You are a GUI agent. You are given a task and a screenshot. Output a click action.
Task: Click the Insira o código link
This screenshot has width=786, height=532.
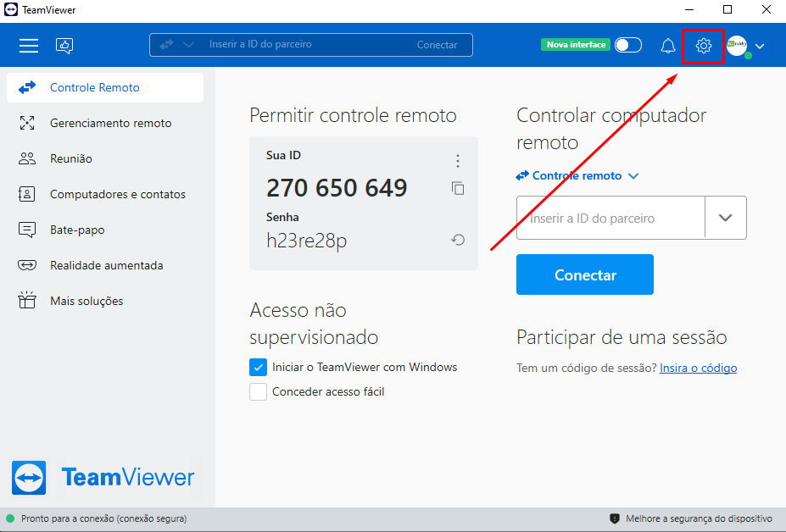click(698, 369)
